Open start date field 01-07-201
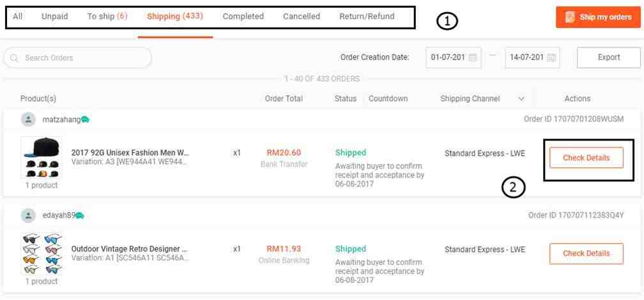 (x=454, y=57)
